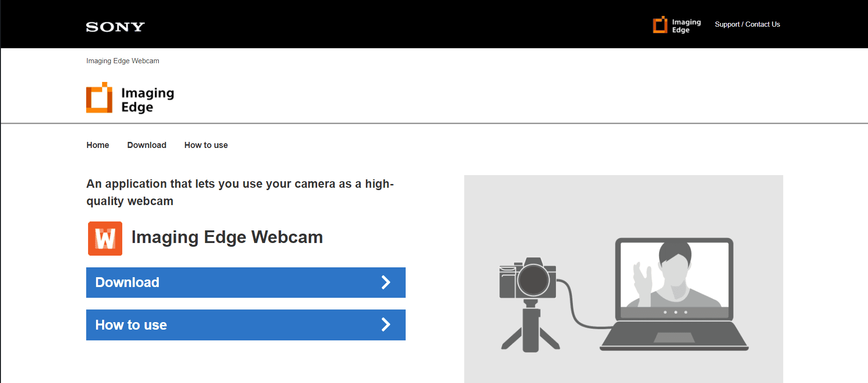This screenshot has width=868, height=383.
Task: Open the Imaging Edge logo in black header
Action: (677, 25)
